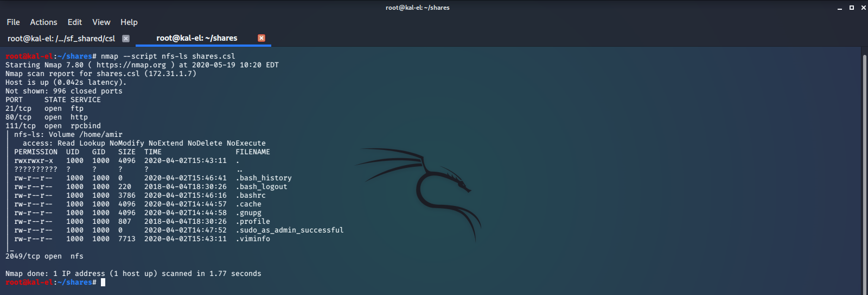Click the '2049/tcp open nfs' line

[x=44, y=256]
